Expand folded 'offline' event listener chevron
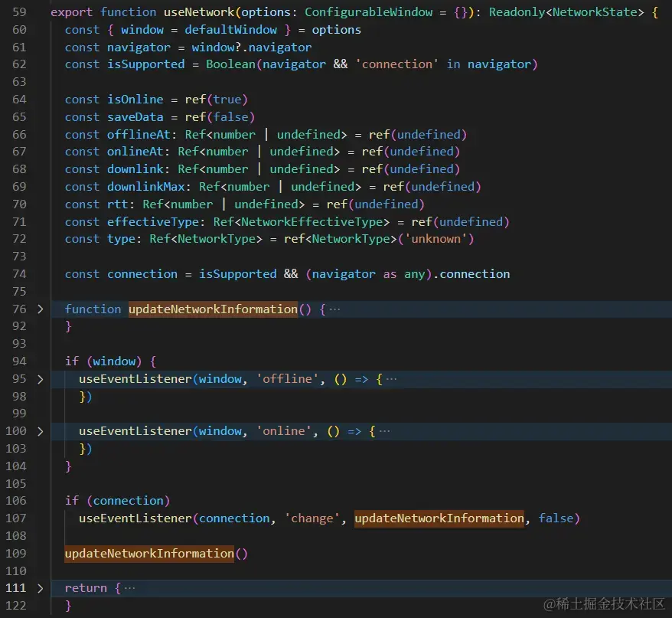Viewport: 672px width, 618px height. click(41, 379)
